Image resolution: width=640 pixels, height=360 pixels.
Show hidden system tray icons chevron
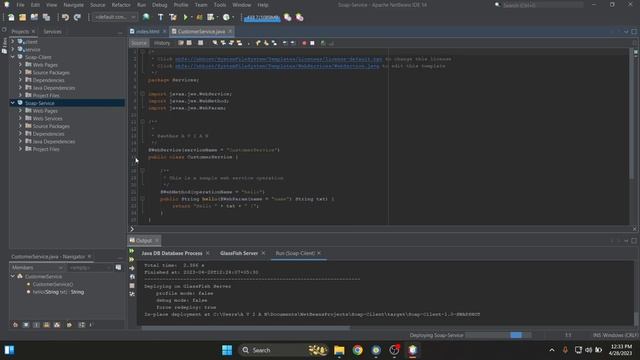(552, 350)
